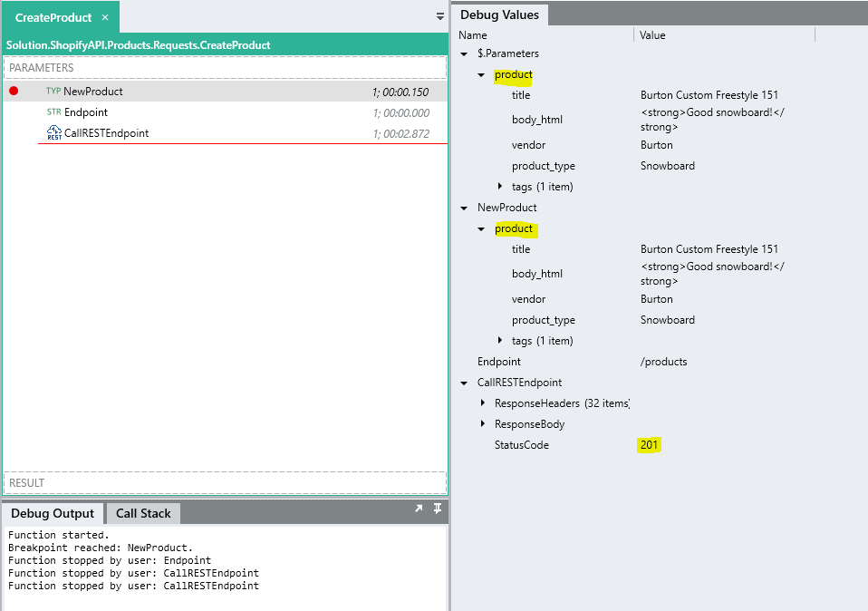Select the Debug Output tab

53,513
